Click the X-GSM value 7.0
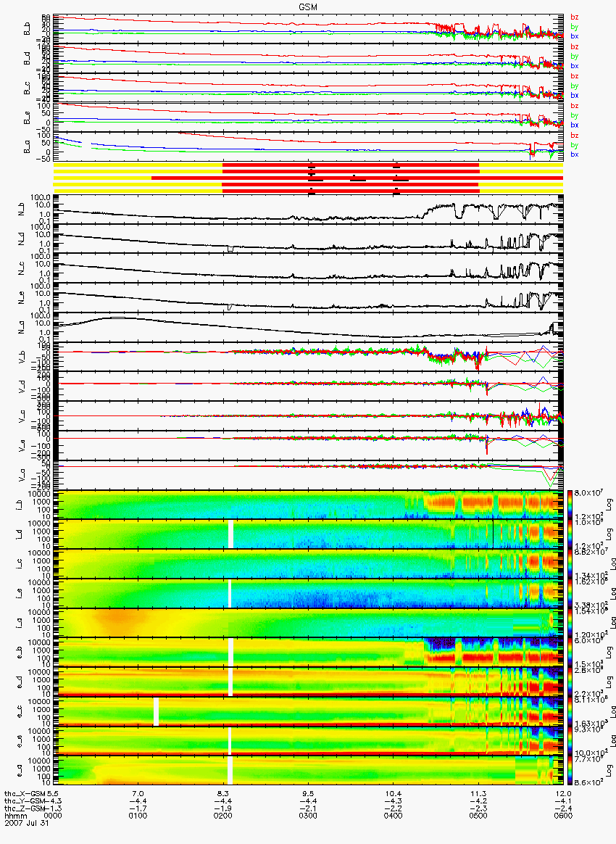 click(x=138, y=794)
